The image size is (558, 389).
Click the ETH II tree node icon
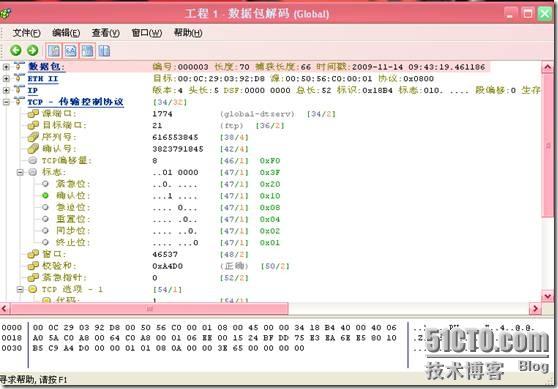(19, 78)
